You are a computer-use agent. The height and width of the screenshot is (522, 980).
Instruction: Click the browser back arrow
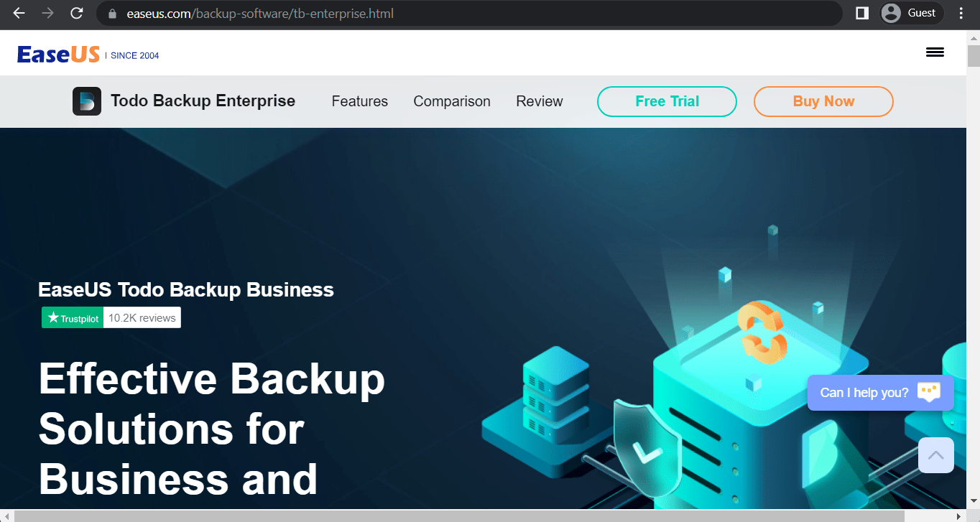click(x=19, y=13)
